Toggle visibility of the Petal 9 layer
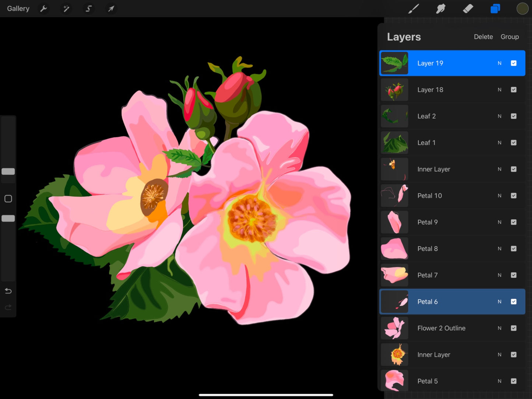 tap(514, 222)
